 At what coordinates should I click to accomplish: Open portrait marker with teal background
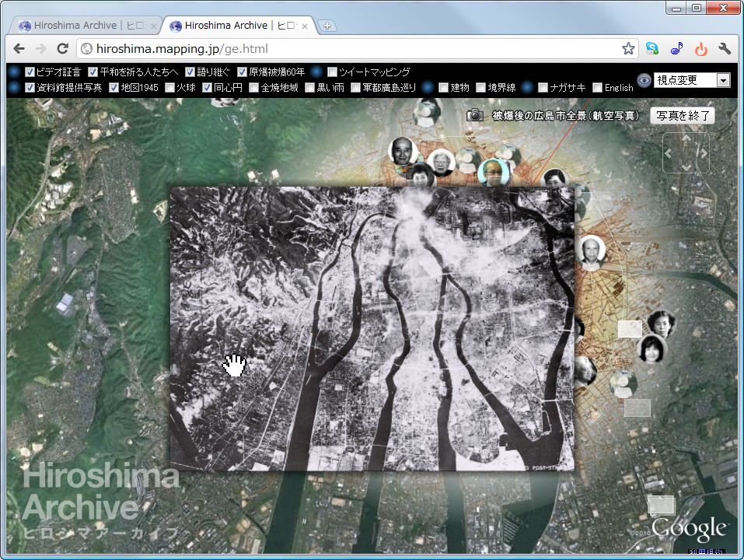[494, 172]
